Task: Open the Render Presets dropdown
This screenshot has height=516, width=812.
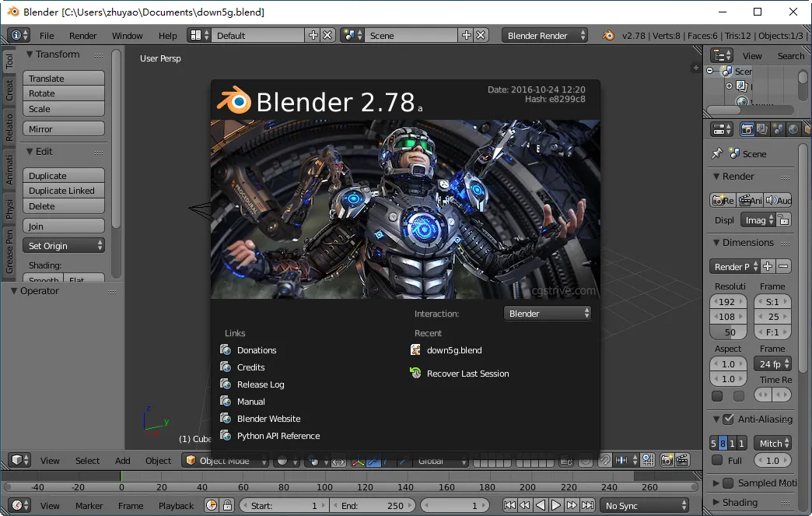Action: pos(734,266)
